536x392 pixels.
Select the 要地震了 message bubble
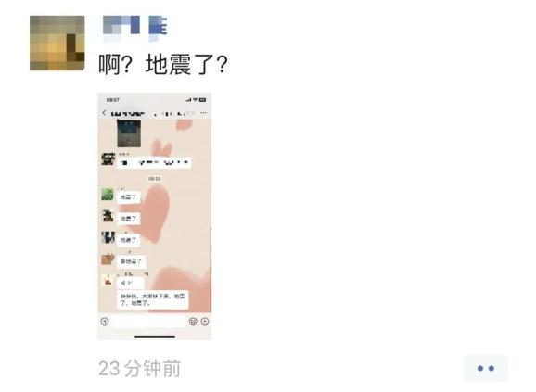pyautogui.click(x=132, y=261)
